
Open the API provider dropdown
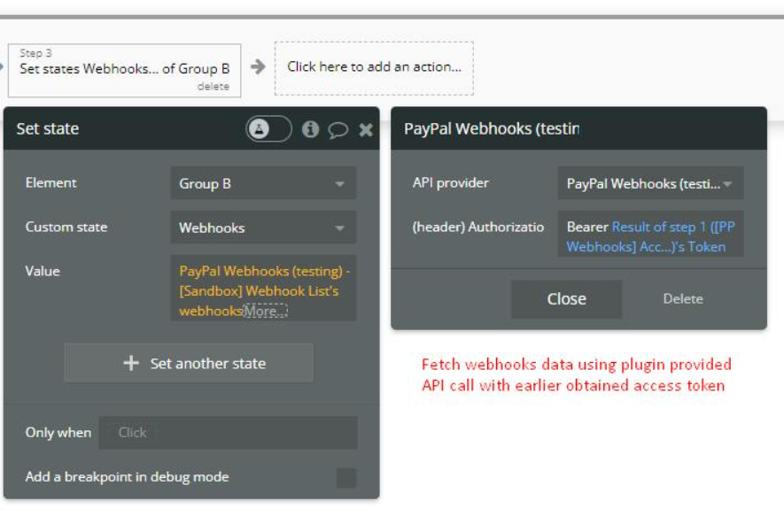[x=650, y=183]
